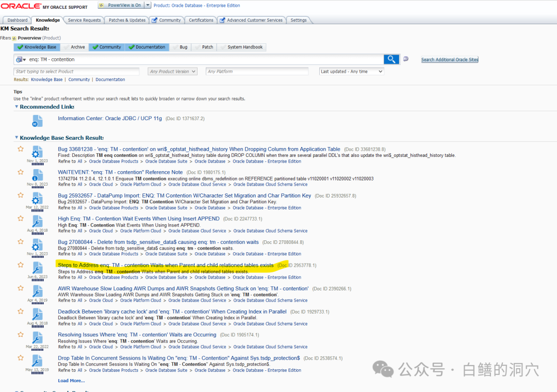Click the gear document icon for Bug 33681238
557x392 pixels.
(x=37, y=152)
